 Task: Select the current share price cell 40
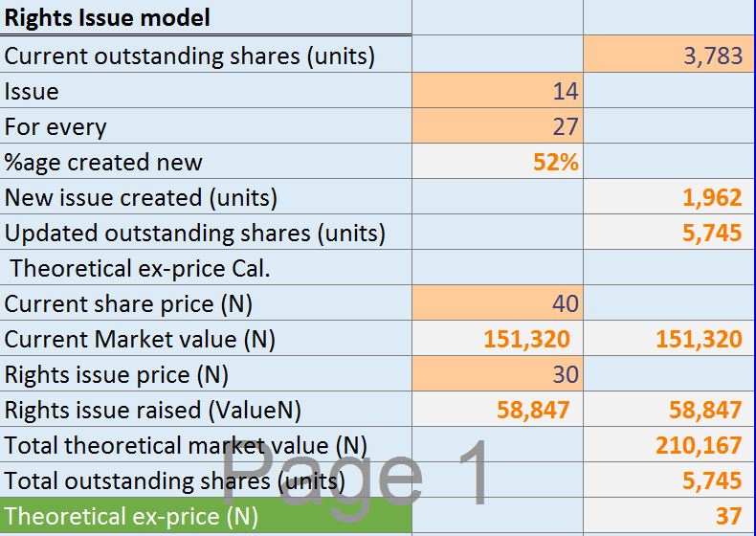[x=497, y=303]
